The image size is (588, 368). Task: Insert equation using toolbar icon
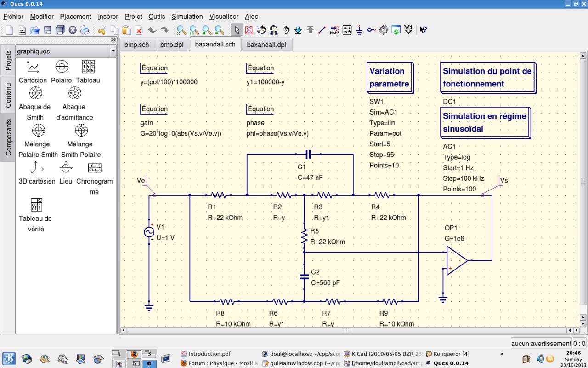[x=347, y=30]
